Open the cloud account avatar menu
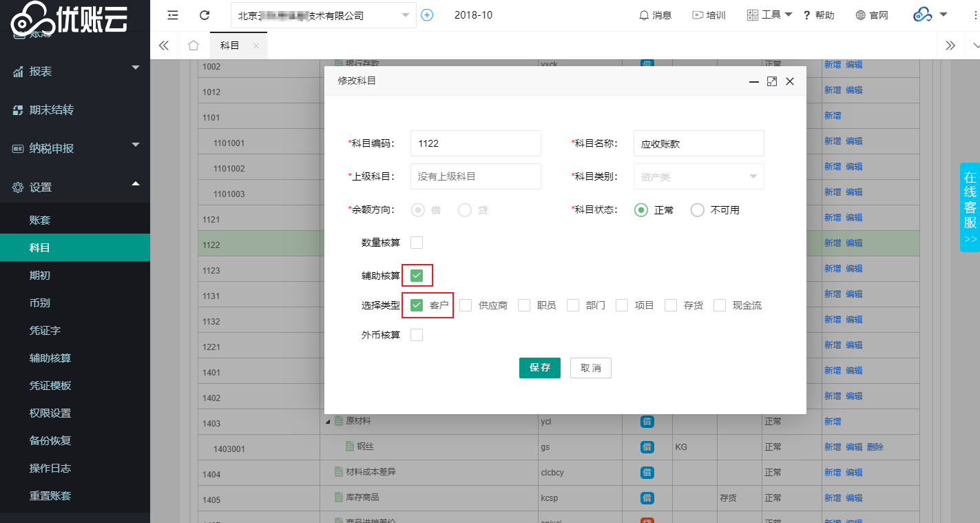 [x=930, y=14]
